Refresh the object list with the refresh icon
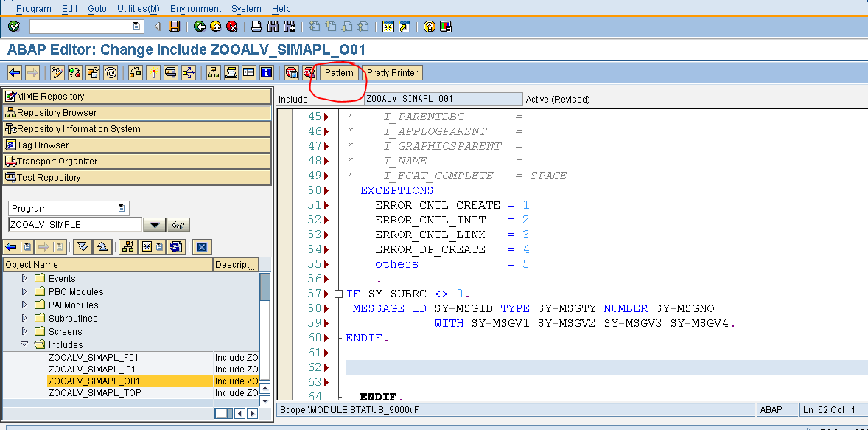 coord(175,246)
